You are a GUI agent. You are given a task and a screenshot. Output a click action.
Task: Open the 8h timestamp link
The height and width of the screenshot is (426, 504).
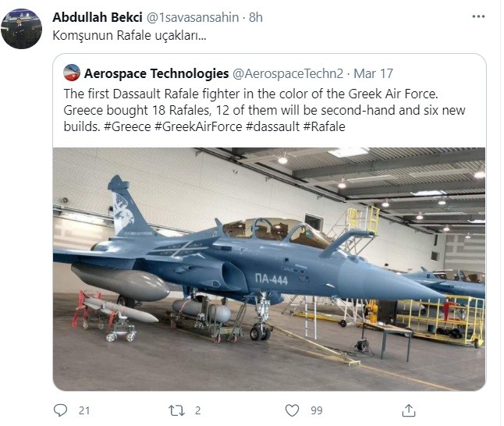pos(256,17)
